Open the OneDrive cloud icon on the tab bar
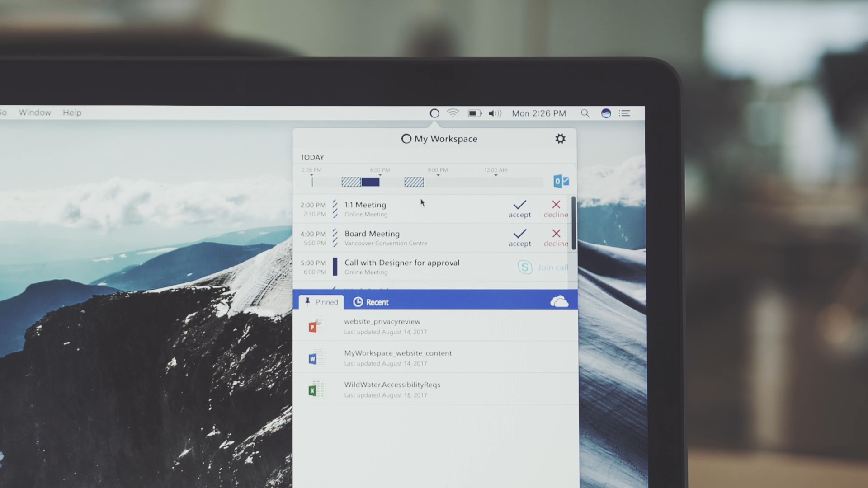 click(x=560, y=301)
